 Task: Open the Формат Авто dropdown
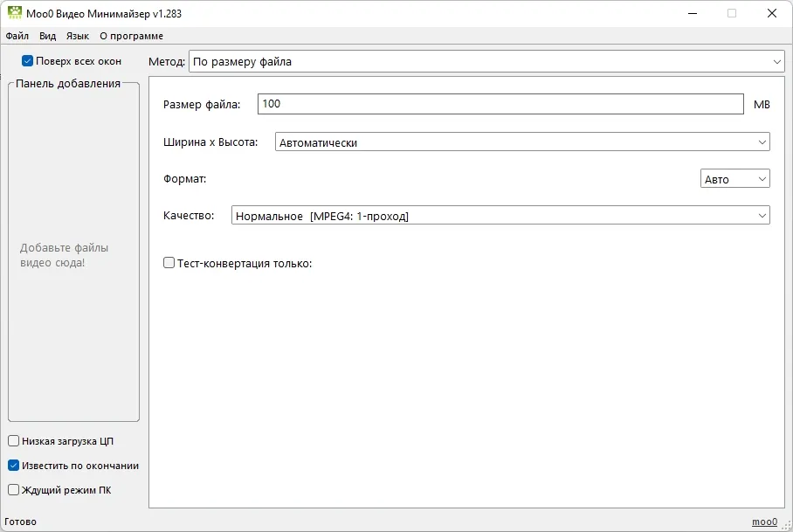tap(734, 179)
